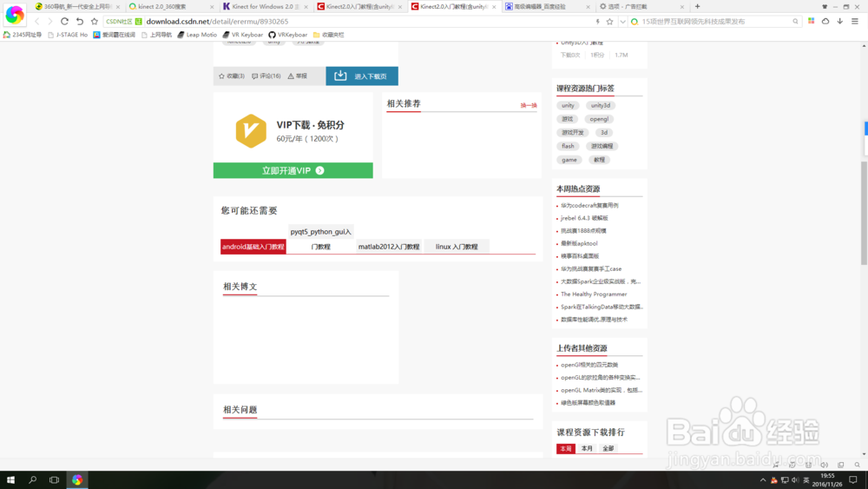This screenshot has width=868, height=489.
Task: Click the cloud sync icon
Action: click(825, 21)
